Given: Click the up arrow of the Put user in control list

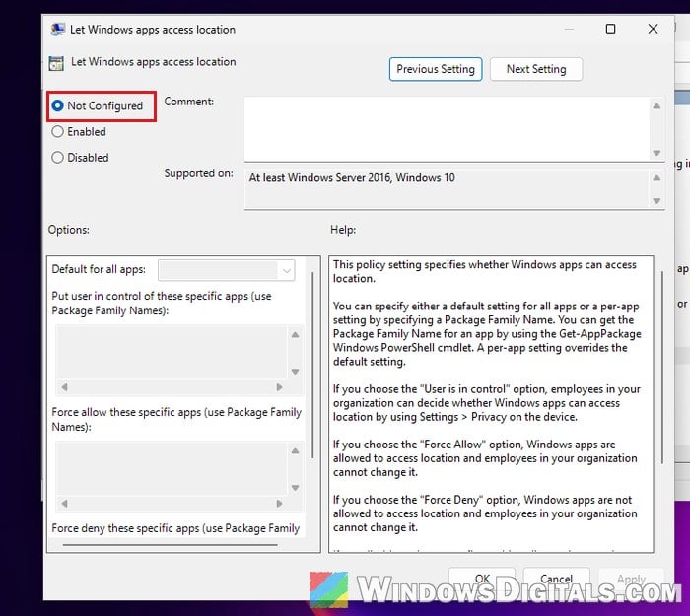Looking at the screenshot, I should click(x=296, y=335).
